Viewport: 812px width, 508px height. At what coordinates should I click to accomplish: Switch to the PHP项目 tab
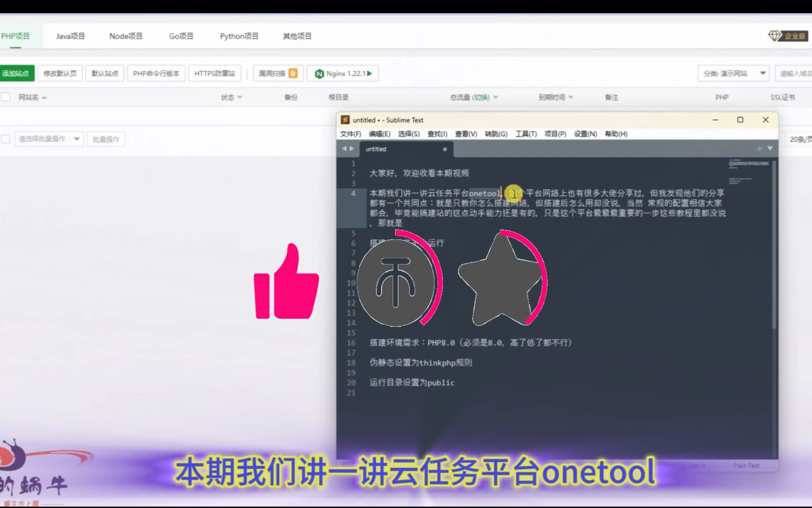(x=15, y=36)
